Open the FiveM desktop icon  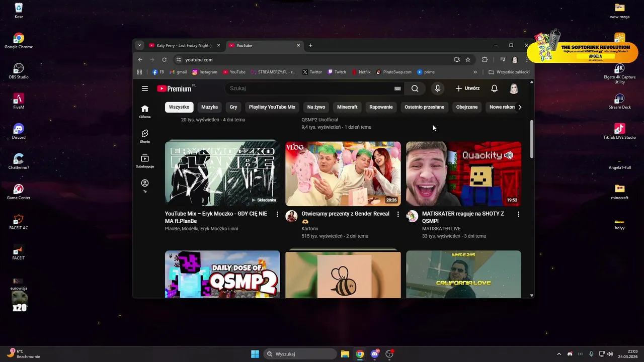click(x=19, y=101)
